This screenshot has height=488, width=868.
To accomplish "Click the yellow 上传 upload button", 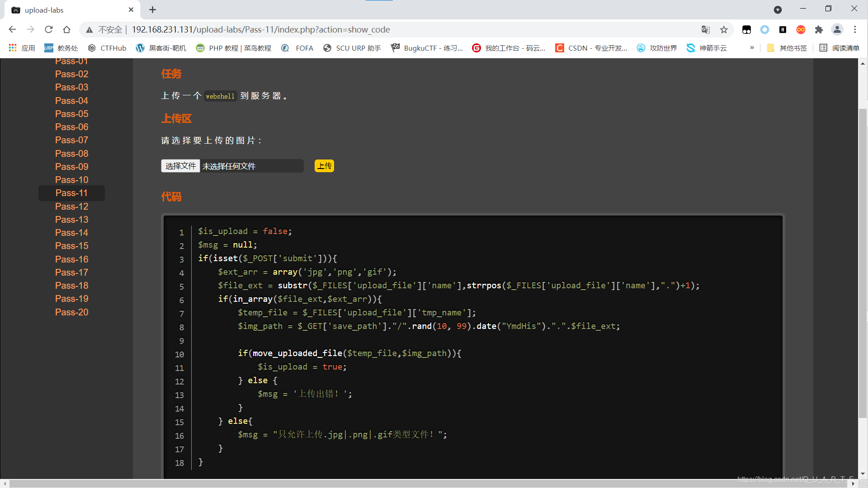I will 324,166.
